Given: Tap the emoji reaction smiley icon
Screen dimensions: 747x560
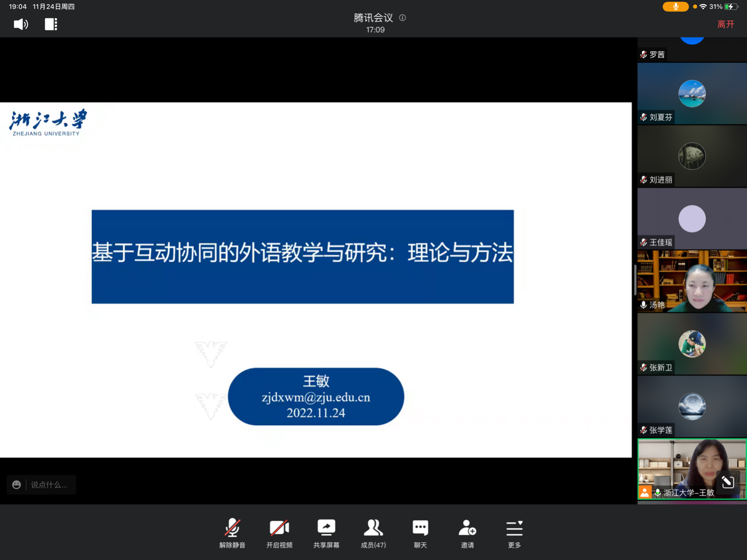Looking at the screenshot, I should 17,485.
